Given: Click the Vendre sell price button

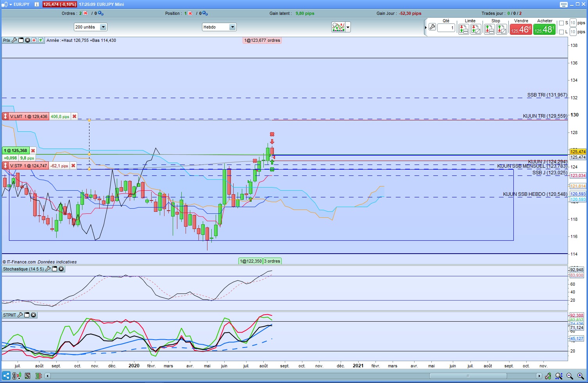Looking at the screenshot, I should (x=521, y=29).
